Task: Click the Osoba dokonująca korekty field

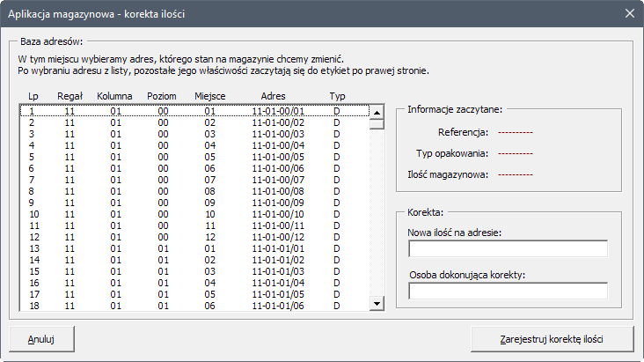Action: [x=508, y=291]
